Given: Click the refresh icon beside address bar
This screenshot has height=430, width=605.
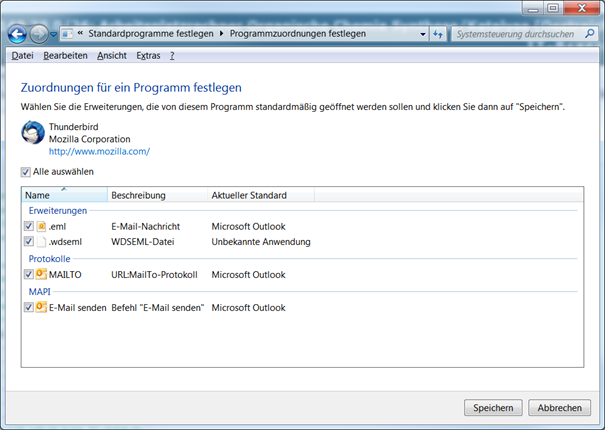Looking at the screenshot, I should (x=438, y=34).
